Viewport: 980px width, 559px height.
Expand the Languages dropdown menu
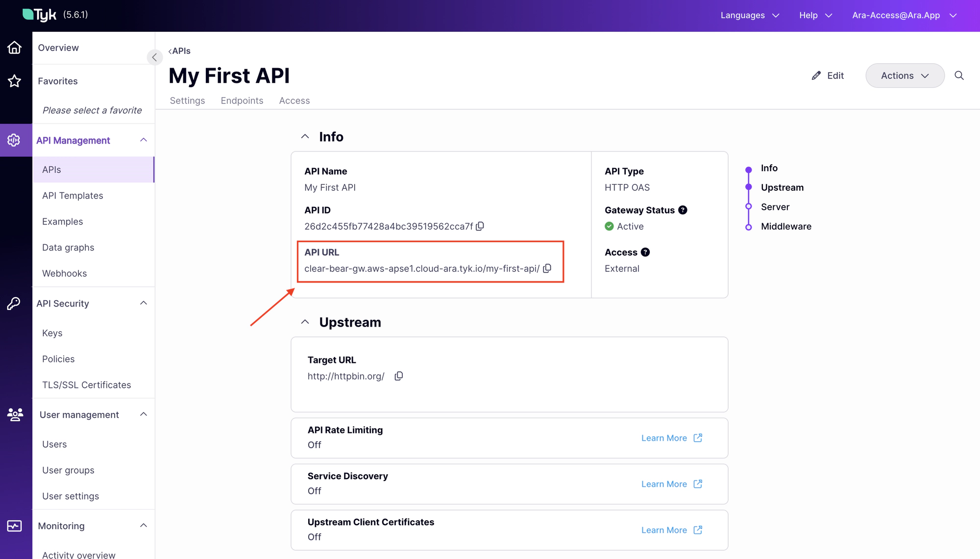click(749, 15)
